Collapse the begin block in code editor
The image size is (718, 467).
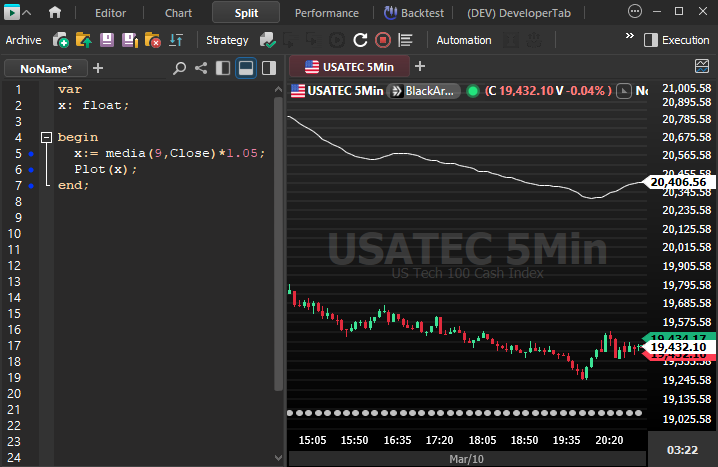[x=46, y=137]
